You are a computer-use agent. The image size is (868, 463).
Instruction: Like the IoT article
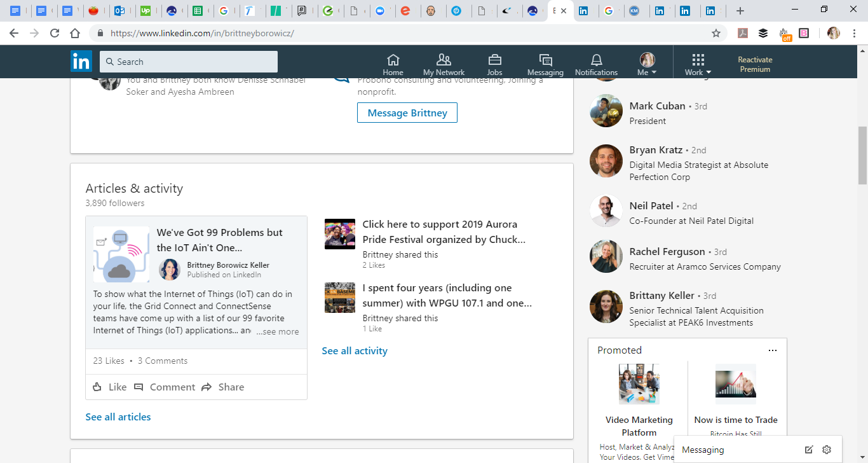[x=109, y=387]
